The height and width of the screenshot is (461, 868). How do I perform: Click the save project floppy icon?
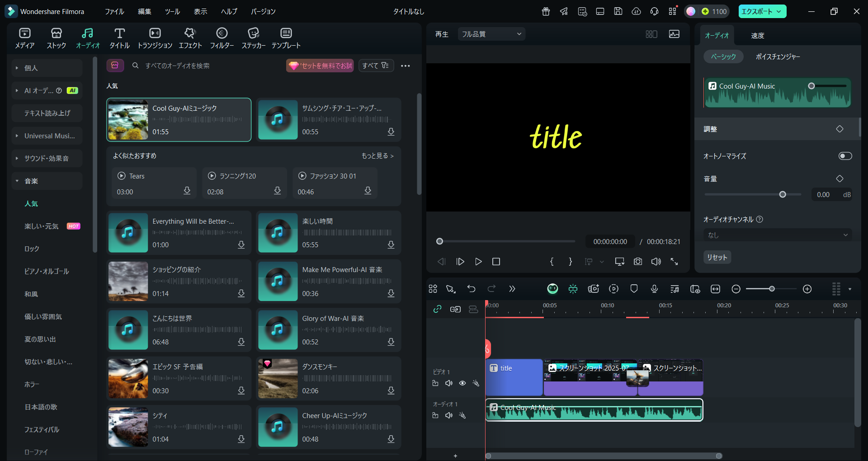click(x=618, y=11)
